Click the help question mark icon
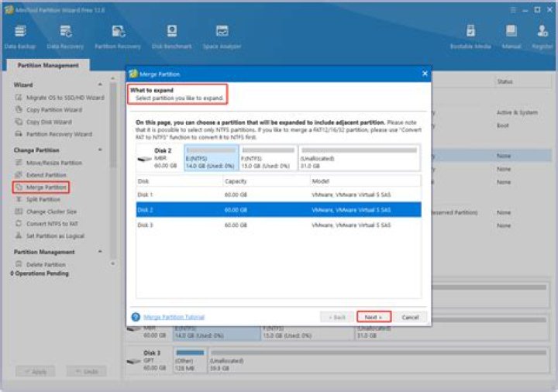The image size is (558, 392). pos(136,317)
